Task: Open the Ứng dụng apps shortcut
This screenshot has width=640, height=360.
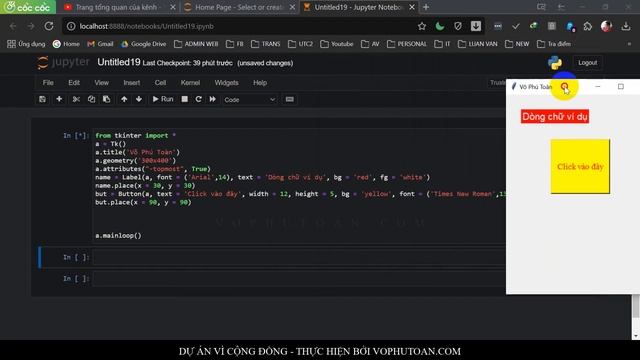Action: 26,44
